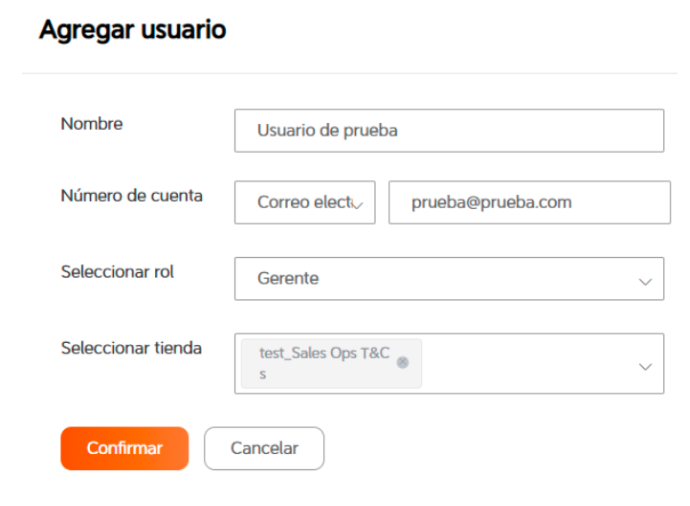Expand the Correo electrónico account type selector
Viewport: 690px width, 506px height.
click(x=305, y=202)
